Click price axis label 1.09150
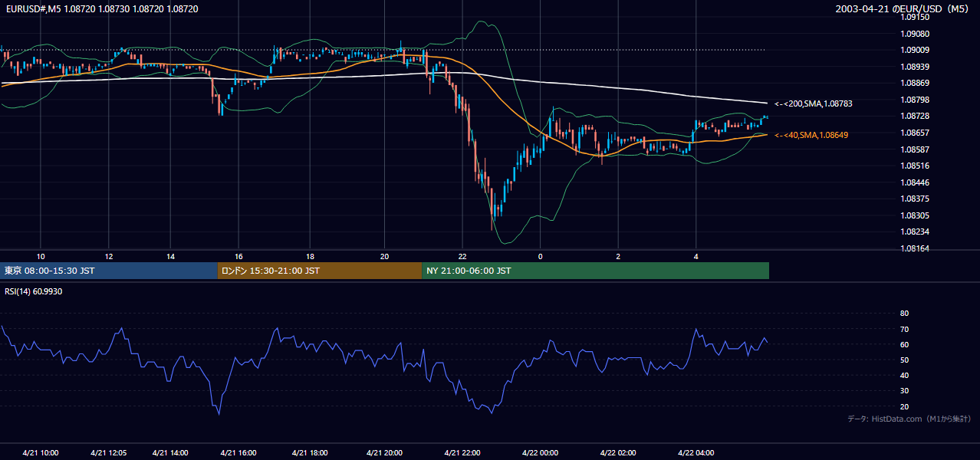980x460 pixels. point(915,18)
